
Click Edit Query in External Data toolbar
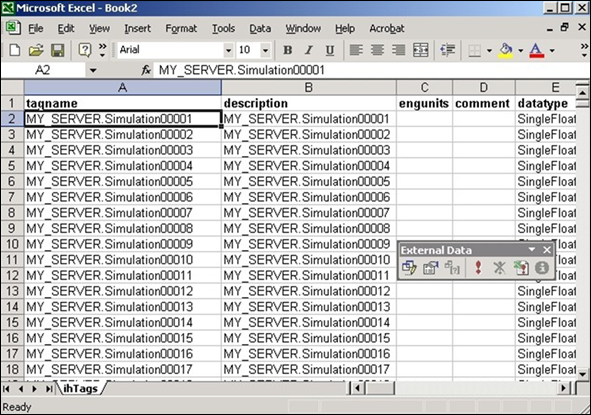(x=409, y=268)
